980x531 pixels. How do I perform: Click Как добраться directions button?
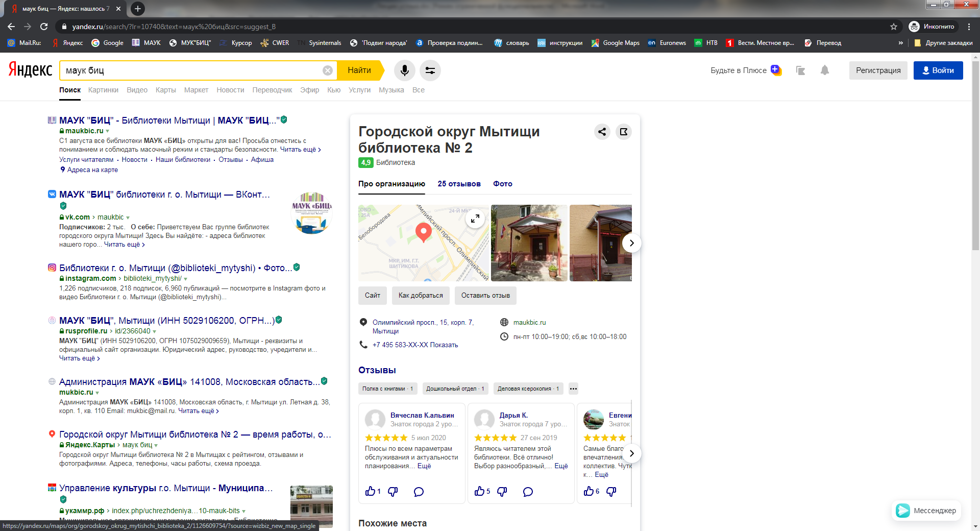pos(421,296)
